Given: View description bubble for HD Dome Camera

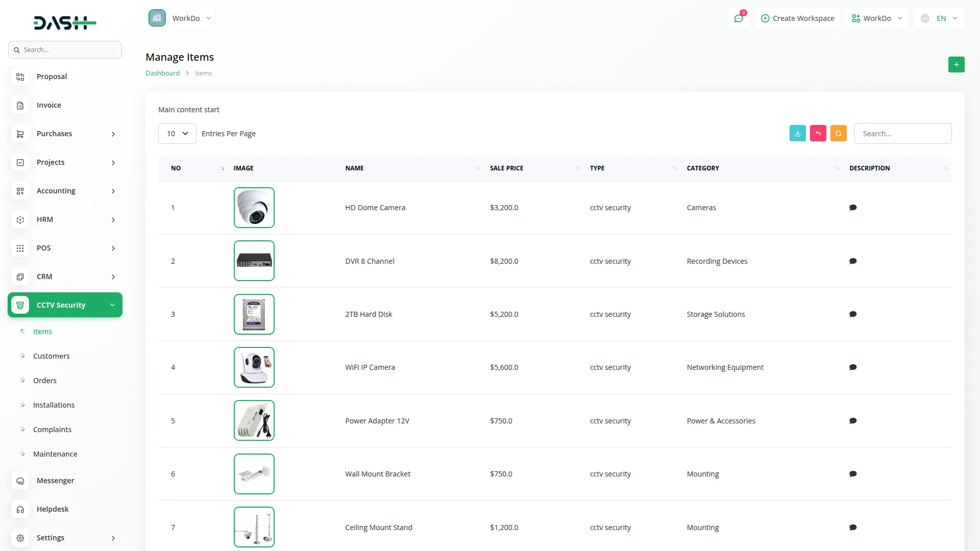Looking at the screenshot, I should coord(852,208).
